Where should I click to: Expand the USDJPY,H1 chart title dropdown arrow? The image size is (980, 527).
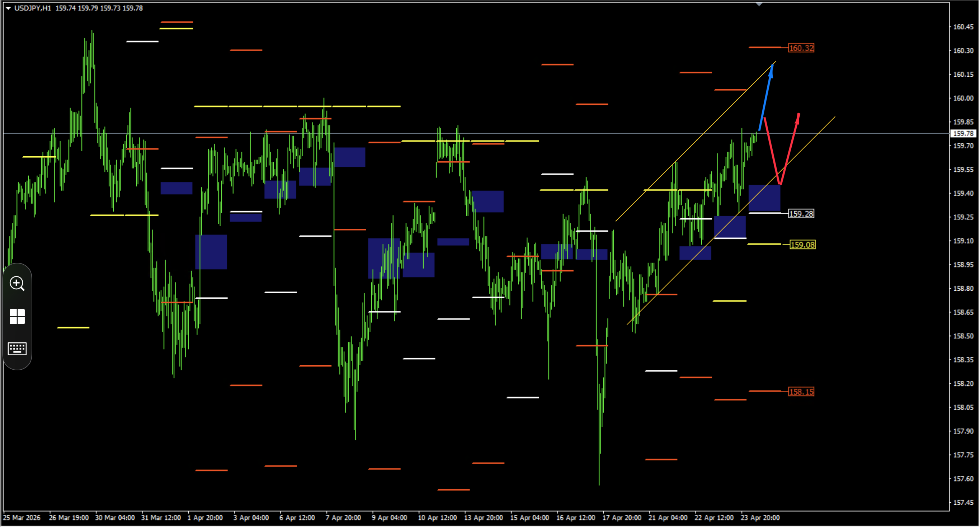8,8
